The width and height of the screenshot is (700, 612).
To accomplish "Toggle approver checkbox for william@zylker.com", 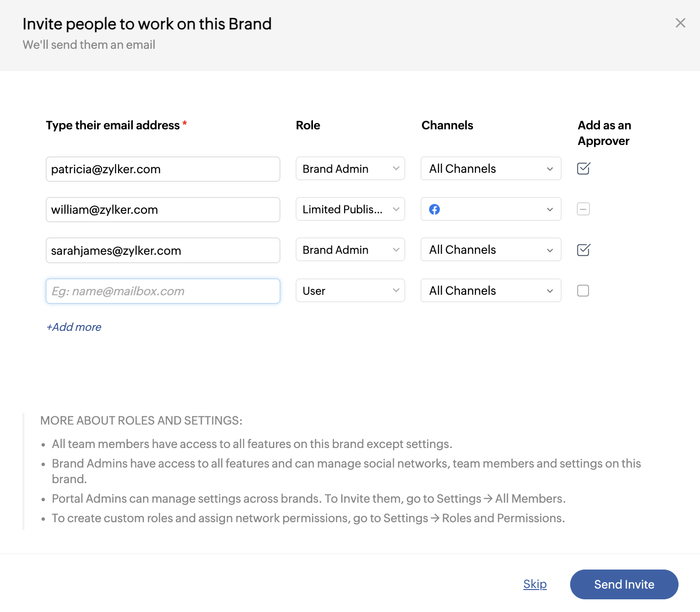I will tap(583, 209).
